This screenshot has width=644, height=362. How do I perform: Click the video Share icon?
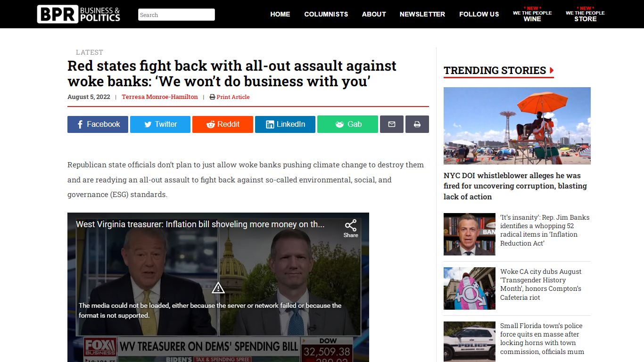coord(351,229)
